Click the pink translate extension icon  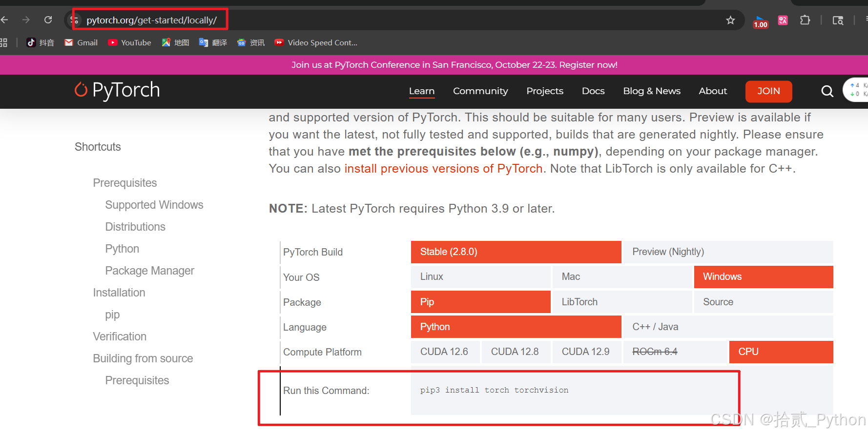783,20
